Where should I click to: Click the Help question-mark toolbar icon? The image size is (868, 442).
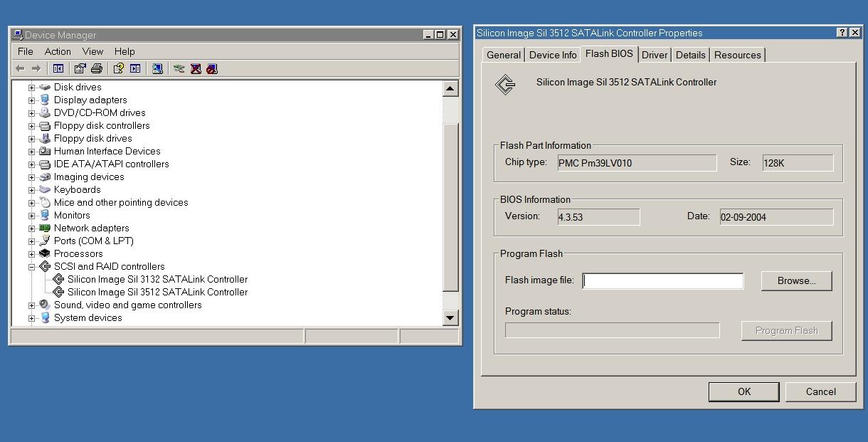tap(118, 68)
